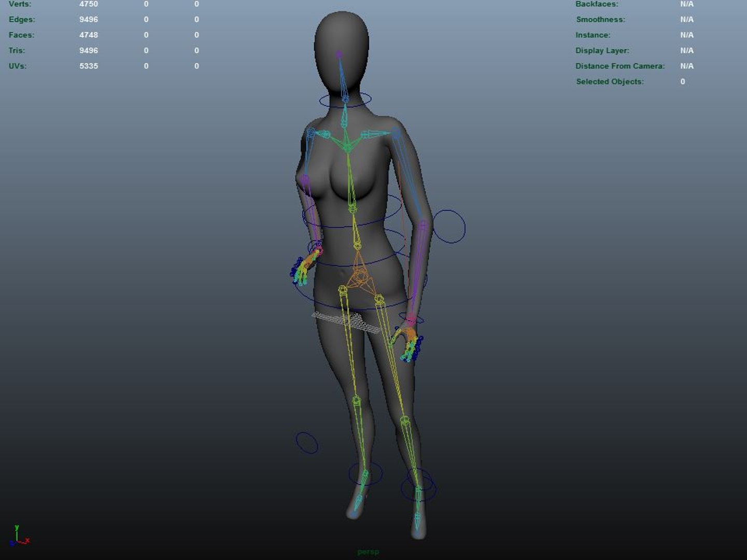This screenshot has height=560, width=747.
Task: Click the "Selected Objects:" label
Action: point(610,81)
